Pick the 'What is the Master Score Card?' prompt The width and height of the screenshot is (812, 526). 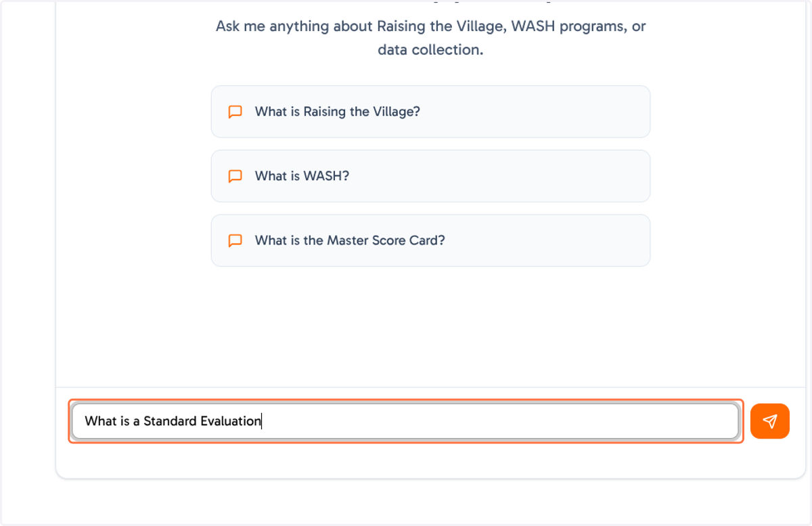pyautogui.click(x=430, y=240)
